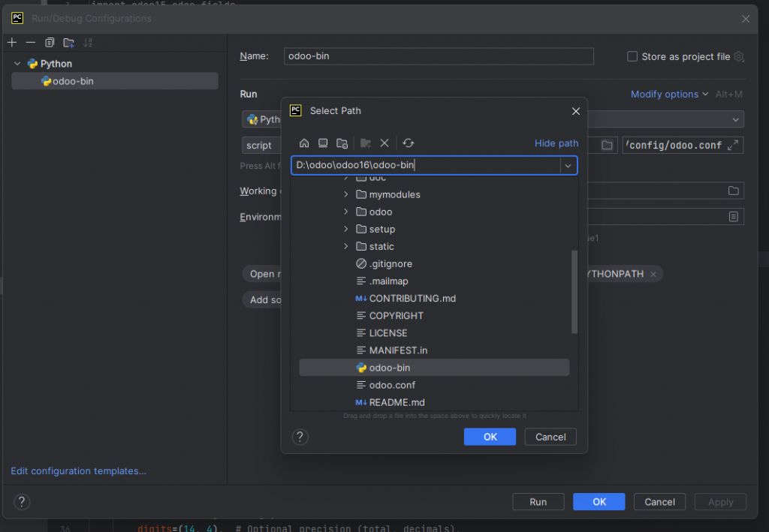Remove the PYTHONPATH option chip

click(653, 275)
